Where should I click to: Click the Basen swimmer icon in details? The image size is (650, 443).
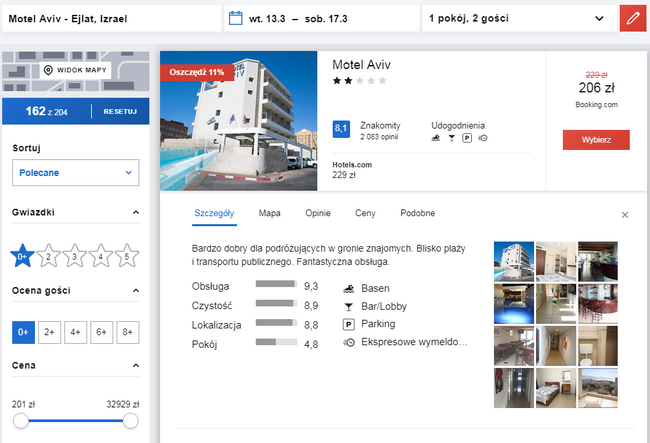point(349,288)
